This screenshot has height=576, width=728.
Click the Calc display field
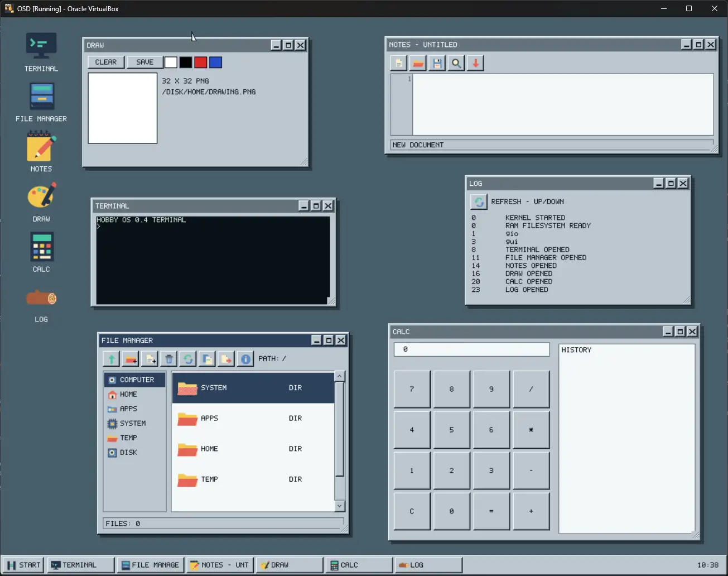click(x=472, y=349)
